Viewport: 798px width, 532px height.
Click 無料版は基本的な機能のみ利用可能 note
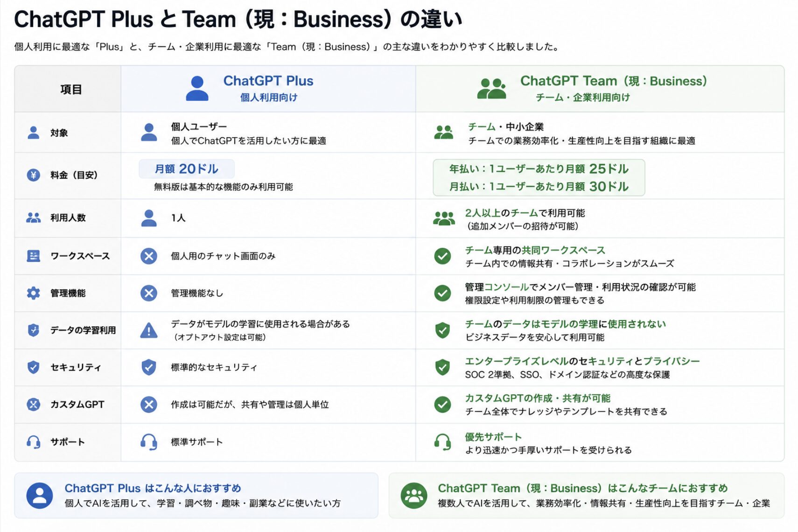(x=224, y=187)
